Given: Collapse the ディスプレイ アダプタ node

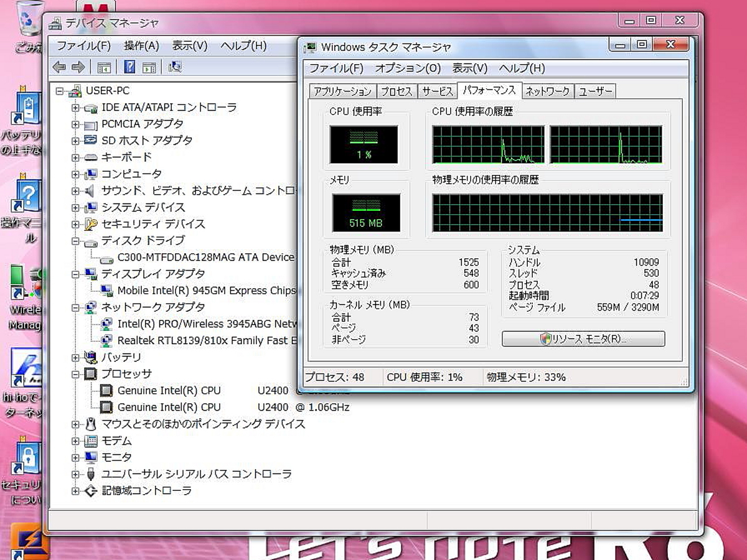Looking at the screenshot, I should (76, 274).
